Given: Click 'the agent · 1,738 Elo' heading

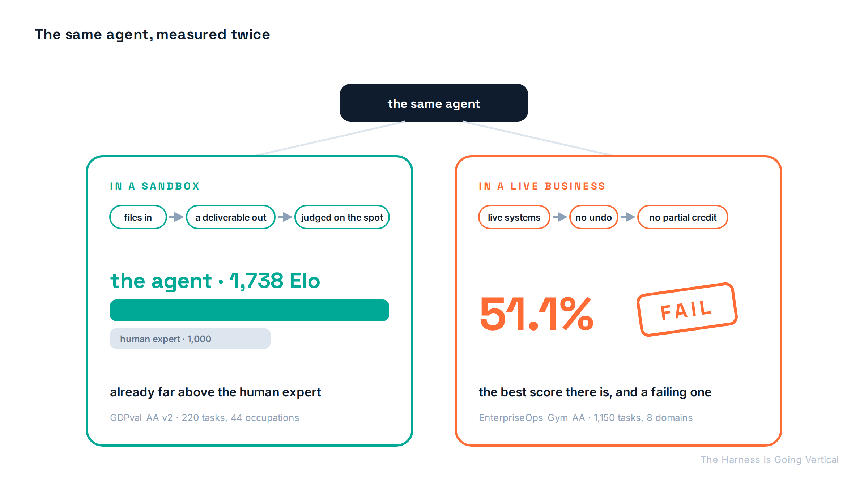Looking at the screenshot, I should tap(215, 281).
